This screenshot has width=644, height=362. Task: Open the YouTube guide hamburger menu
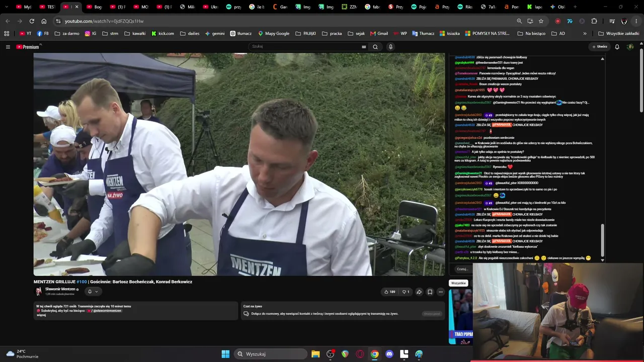(8, 47)
